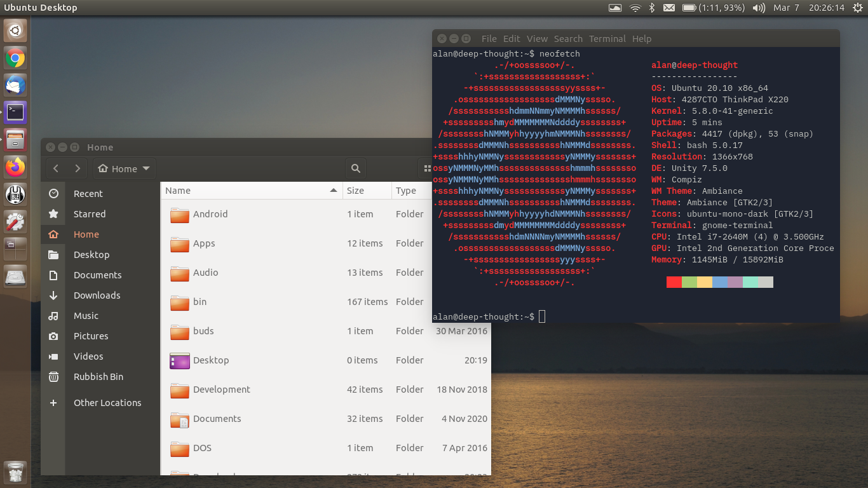The height and width of the screenshot is (488, 868).
Task: Open System Settings wrench icon in the launcher
Action: tap(15, 222)
